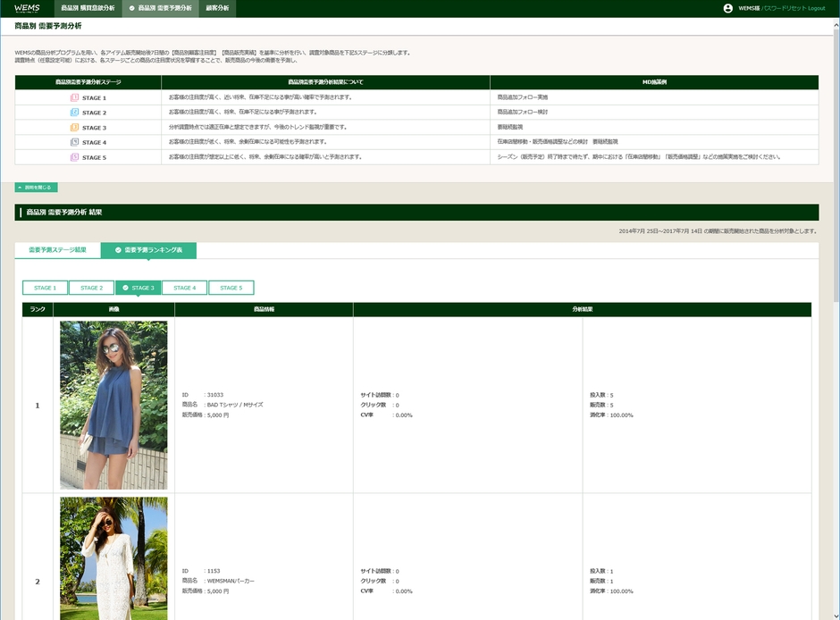The height and width of the screenshot is (620, 840).
Task: Select the 需要予測ランキング表 tab
Action: point(149,250)
